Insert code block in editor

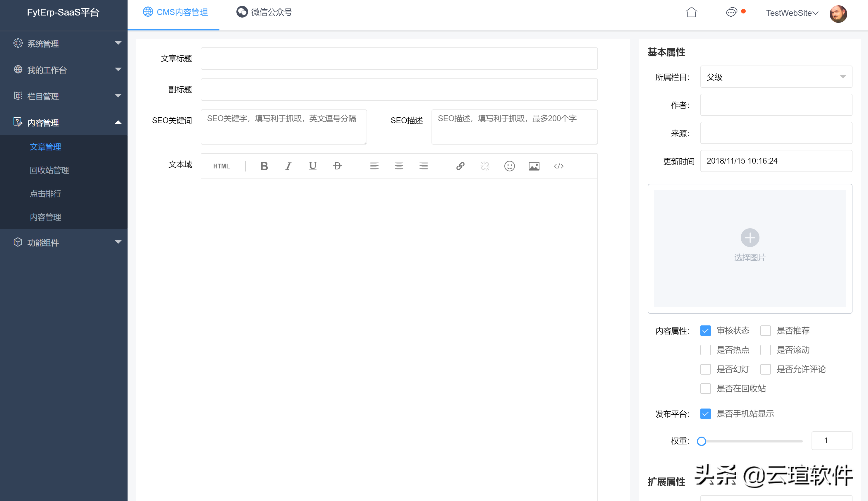coord(558,166)
